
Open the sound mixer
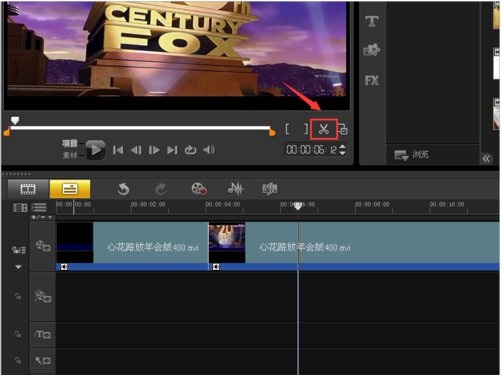point(235,189)
